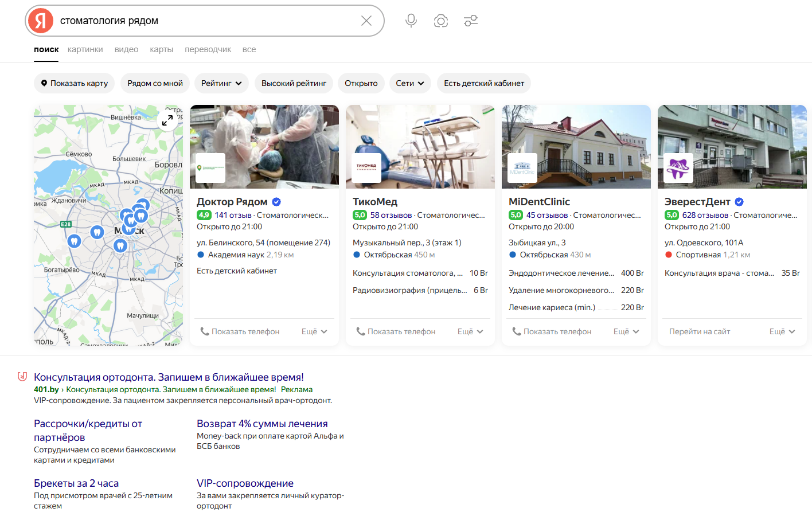
Task: Click the MiDentClinic logo thumbnail
Action: point(522,168)
